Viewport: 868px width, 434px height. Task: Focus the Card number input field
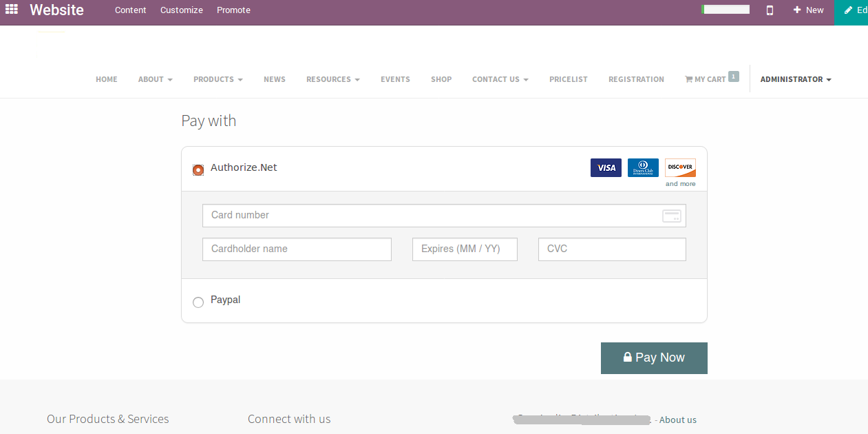[x=444, y=216]
